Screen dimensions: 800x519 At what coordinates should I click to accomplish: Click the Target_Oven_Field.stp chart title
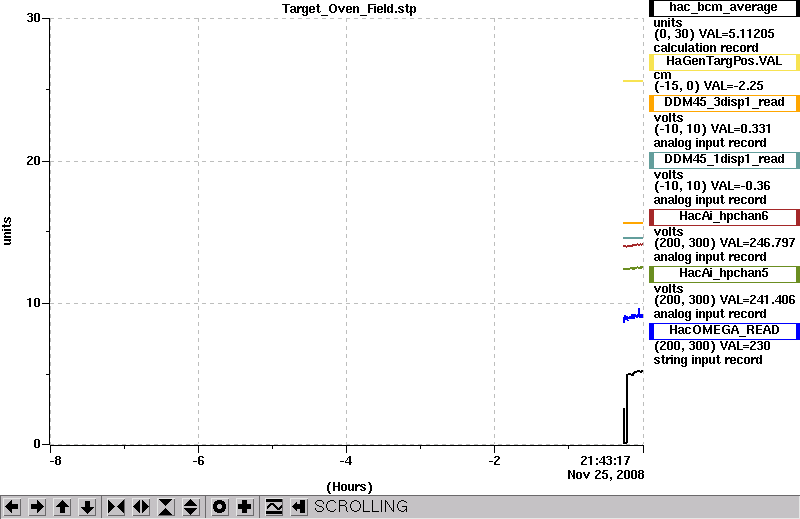coord(349,9)
